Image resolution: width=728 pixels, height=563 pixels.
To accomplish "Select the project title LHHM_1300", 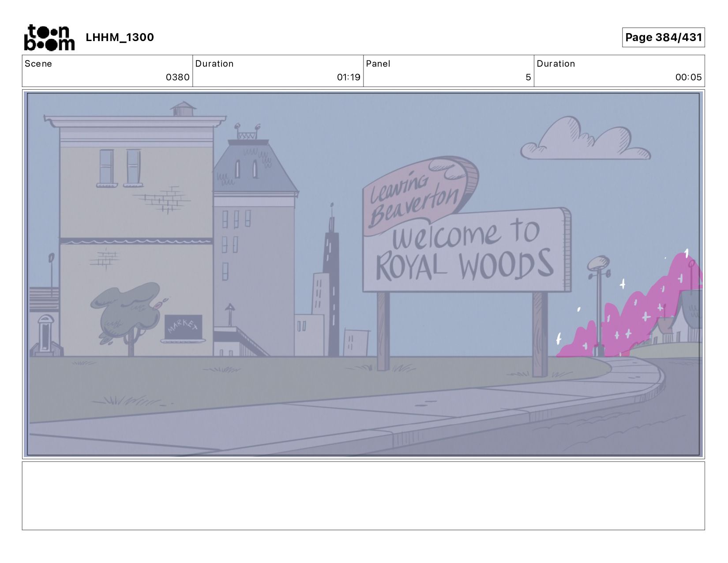I will (x=120, y=38).
